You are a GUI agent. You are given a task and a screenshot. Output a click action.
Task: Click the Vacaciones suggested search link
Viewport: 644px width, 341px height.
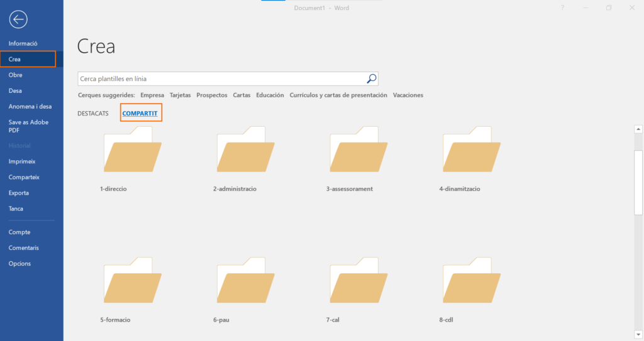(x=408, y=95)
